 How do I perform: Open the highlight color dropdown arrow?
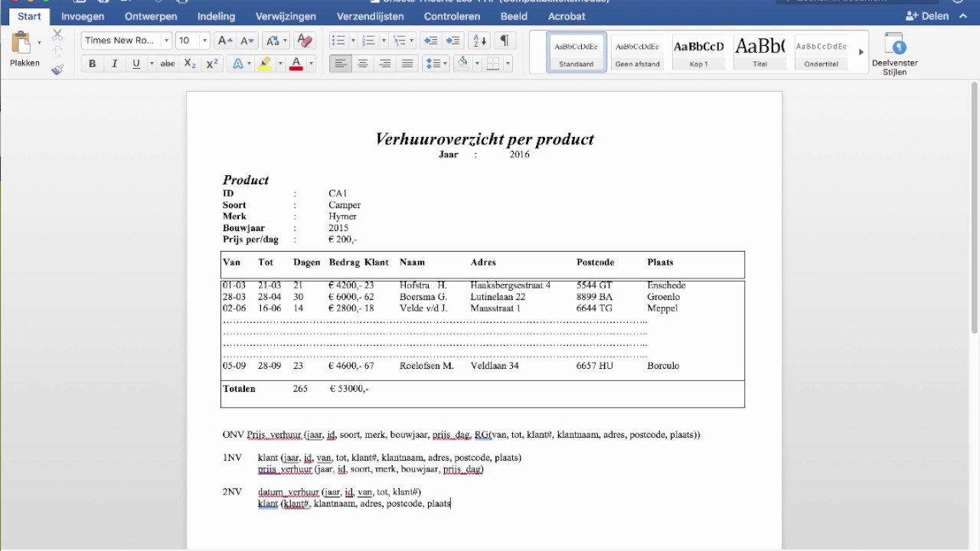coord(279,64)
